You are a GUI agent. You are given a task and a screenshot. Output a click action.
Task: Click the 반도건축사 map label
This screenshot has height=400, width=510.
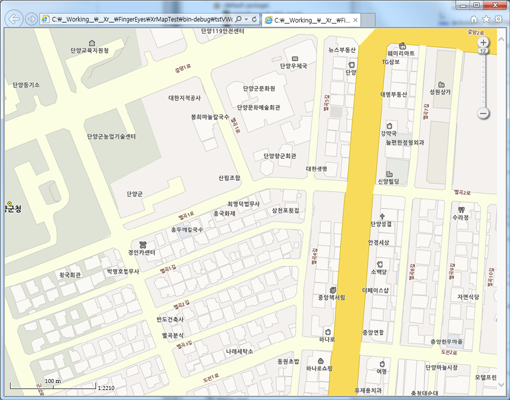(170, 319)
